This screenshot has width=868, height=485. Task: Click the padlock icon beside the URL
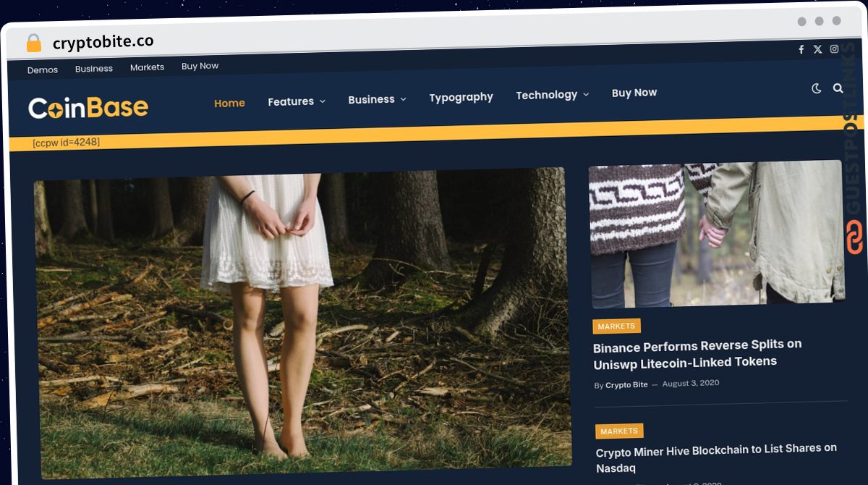34,43
